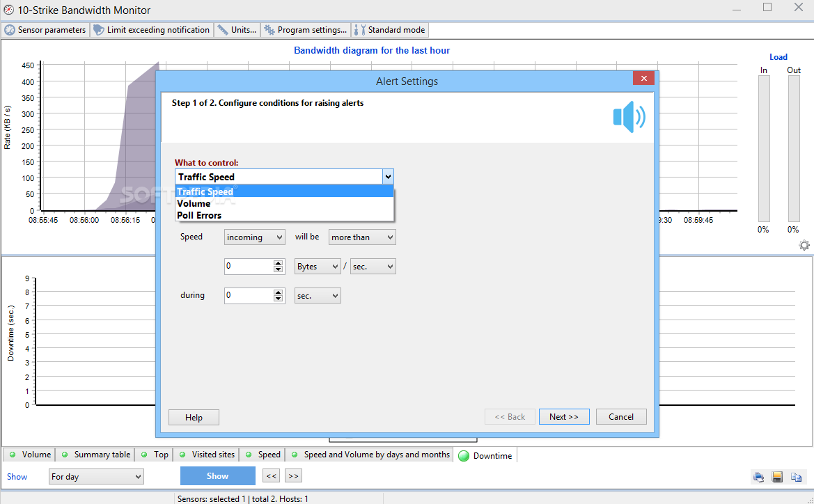Switch to the Visited sites tab
This screenshot has width=814, height=504.
point(206,455)
